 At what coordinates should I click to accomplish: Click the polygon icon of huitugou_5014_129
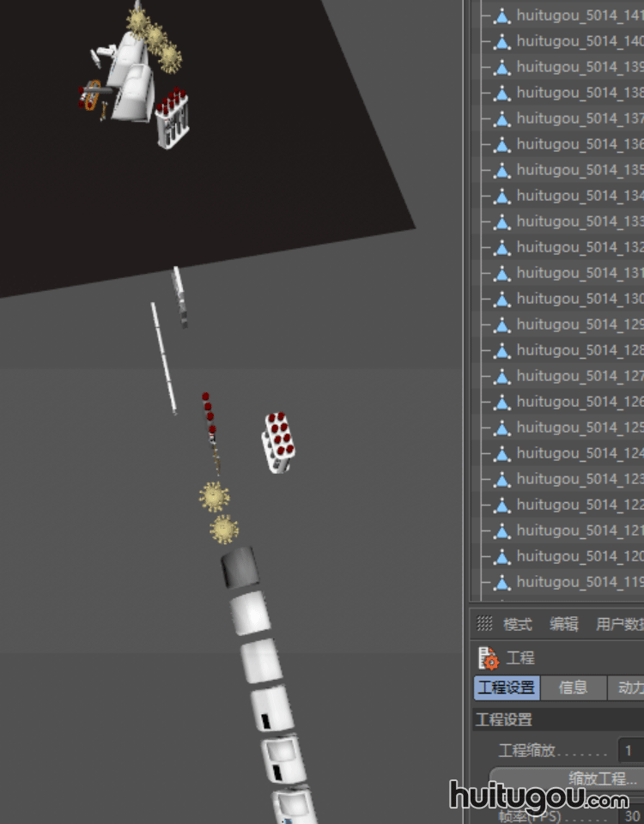pos(502,325)
